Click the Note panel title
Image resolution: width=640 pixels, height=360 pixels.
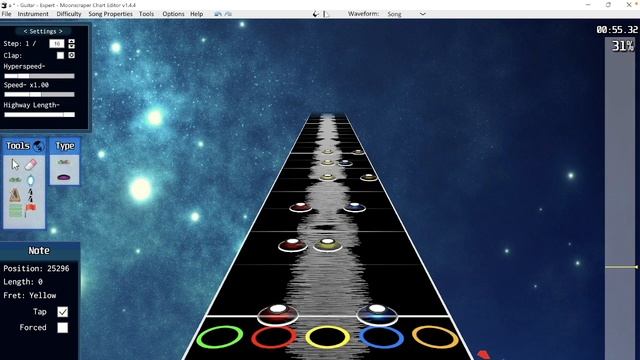click(39, 251)
